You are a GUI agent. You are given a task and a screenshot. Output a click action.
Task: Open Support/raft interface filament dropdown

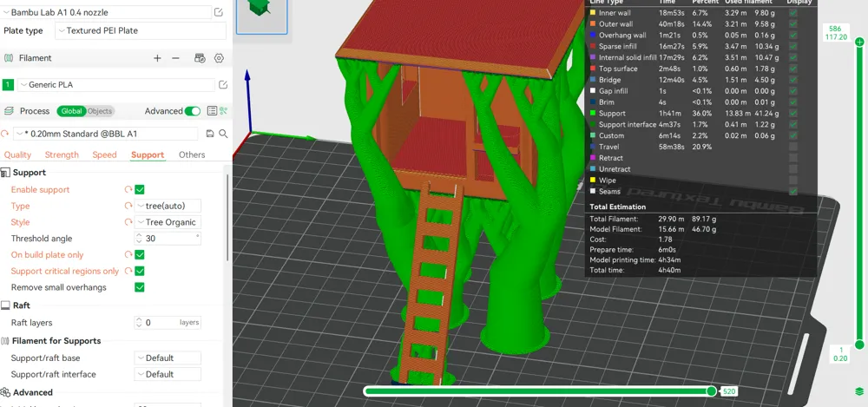coord(168,374)
